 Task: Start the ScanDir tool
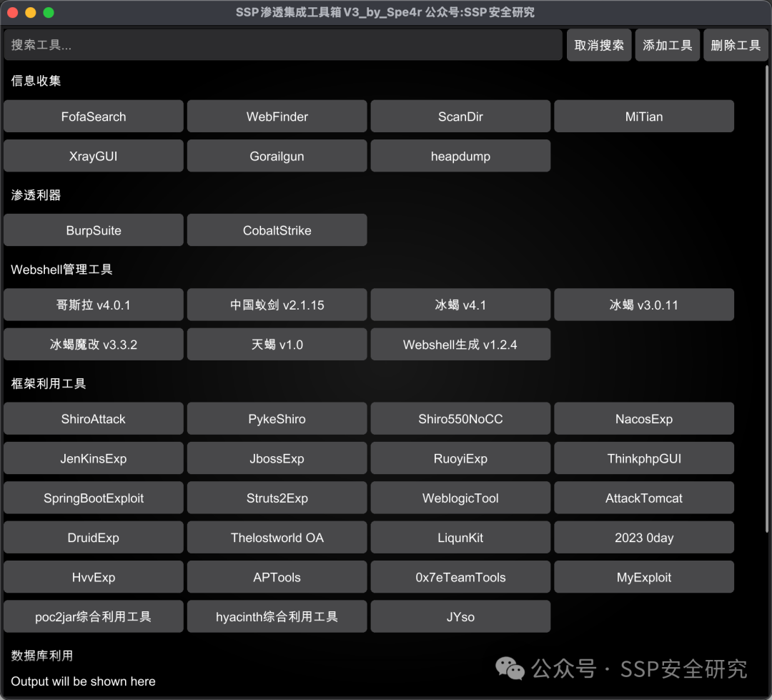click(x=460, y=117)
